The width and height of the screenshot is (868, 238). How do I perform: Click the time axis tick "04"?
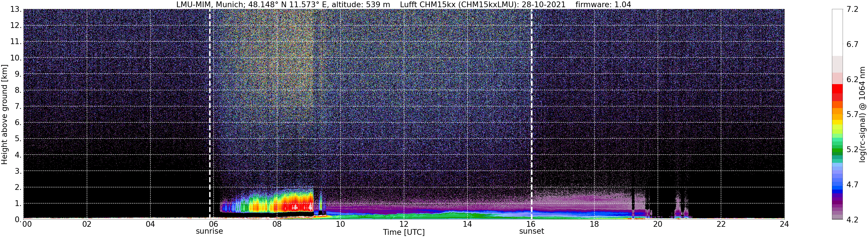click(150, 224)
